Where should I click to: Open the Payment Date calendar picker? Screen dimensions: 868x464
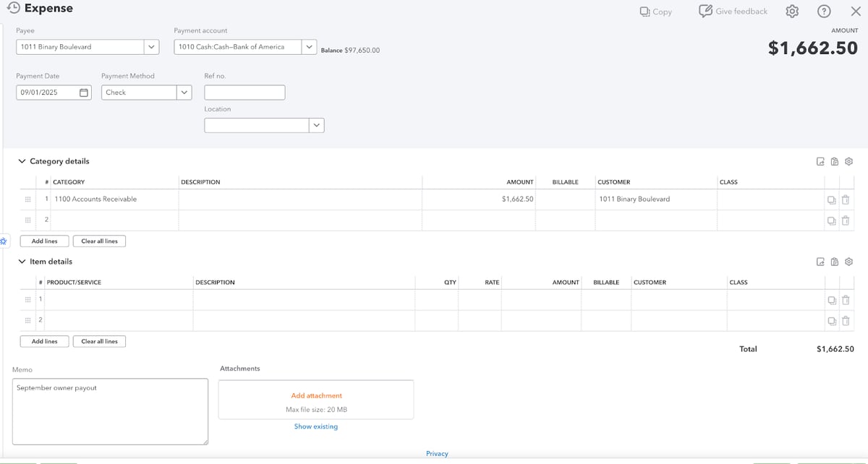pos(84,93)
